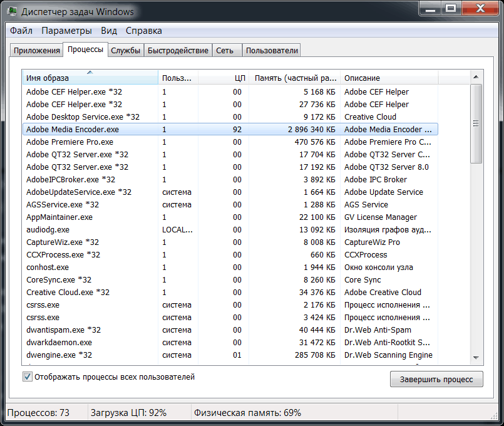Select the dwarkdaemon.exe process
This screenshot has height=426, width=504.
[230, 343]
